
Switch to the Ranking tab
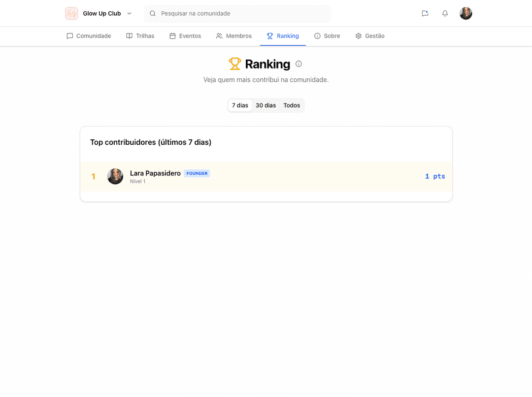(x=287, y=35)
